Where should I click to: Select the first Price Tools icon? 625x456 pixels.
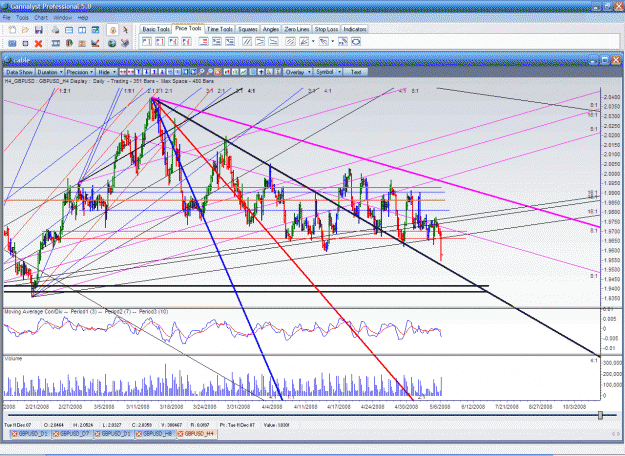(x=147, y=41)
